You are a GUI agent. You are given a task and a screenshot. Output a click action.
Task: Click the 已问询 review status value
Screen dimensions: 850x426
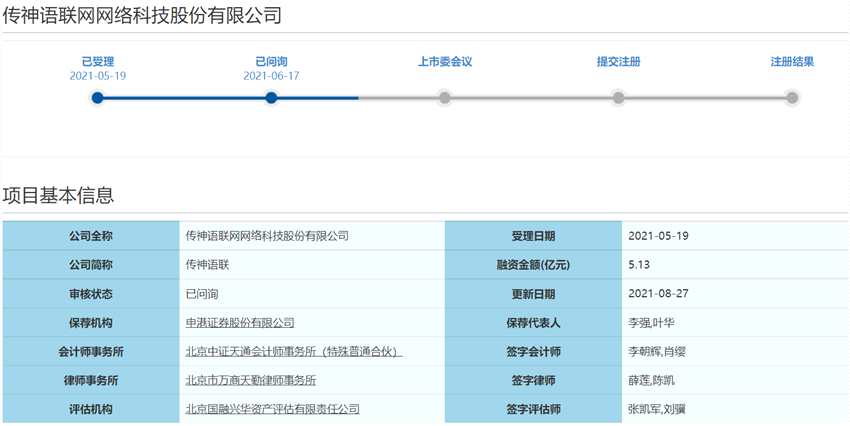[x=202, y=294]
